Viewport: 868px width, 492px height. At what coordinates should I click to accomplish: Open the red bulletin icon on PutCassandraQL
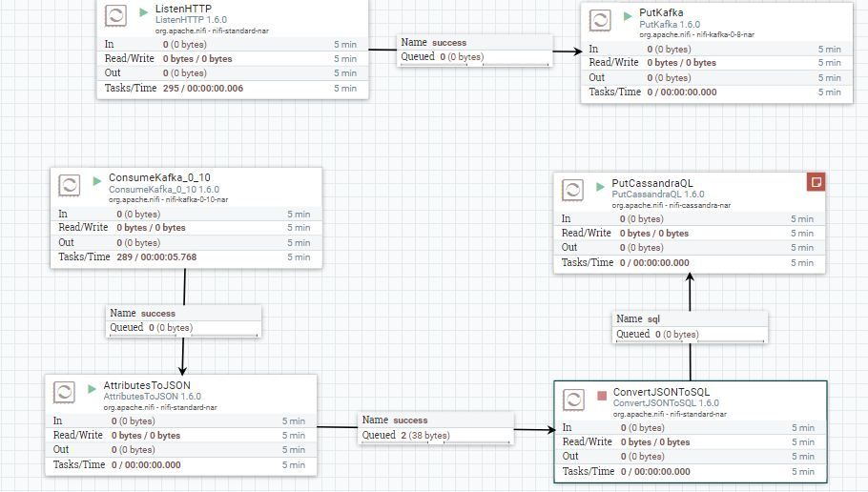click(x=816, y=181)
